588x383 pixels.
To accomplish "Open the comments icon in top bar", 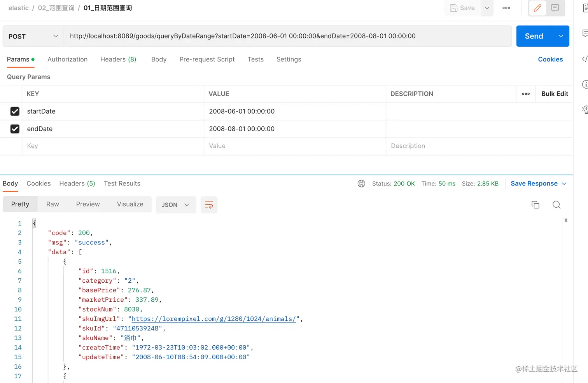I will point(555,8).
